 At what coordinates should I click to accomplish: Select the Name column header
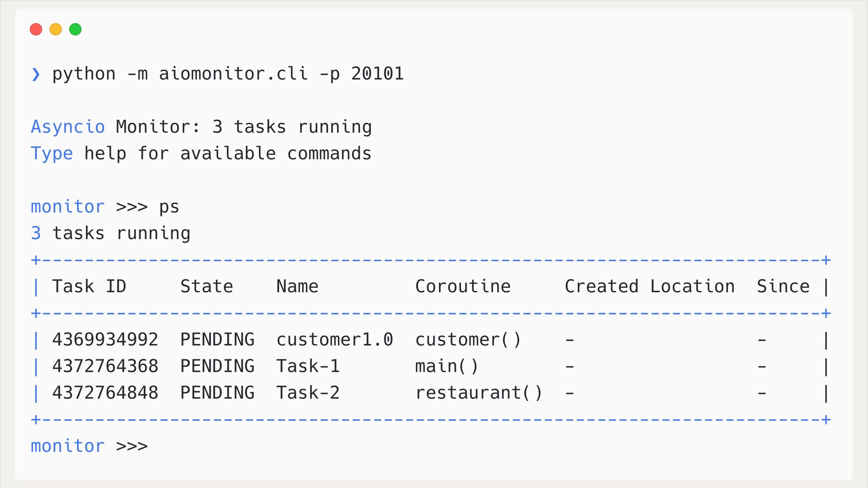(297, 286)
